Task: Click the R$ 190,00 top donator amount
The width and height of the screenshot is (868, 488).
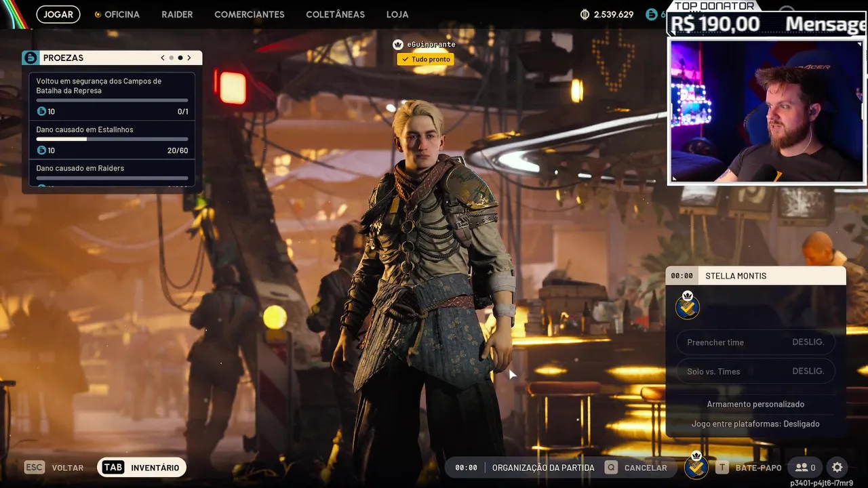Action: tap(715, 24)
